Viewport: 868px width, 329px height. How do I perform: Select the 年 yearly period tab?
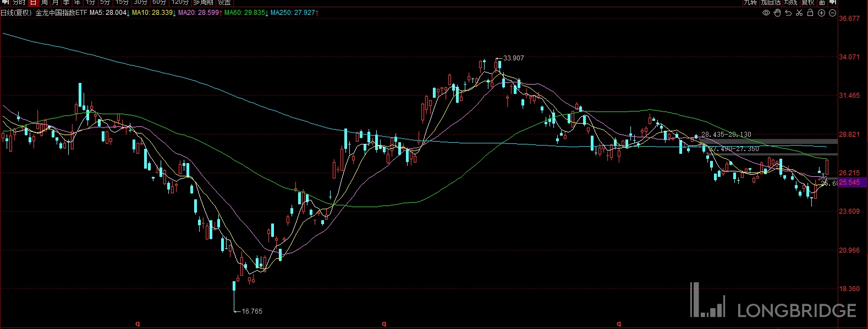(x=77, y=2)
